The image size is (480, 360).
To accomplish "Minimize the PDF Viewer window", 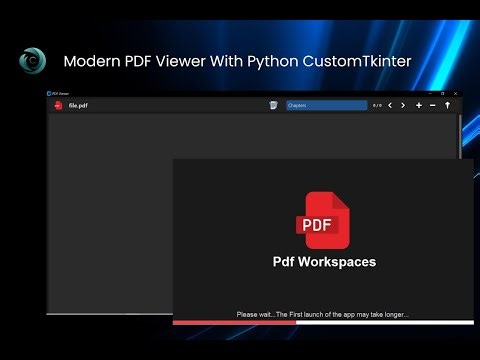I will pos(430,93).
